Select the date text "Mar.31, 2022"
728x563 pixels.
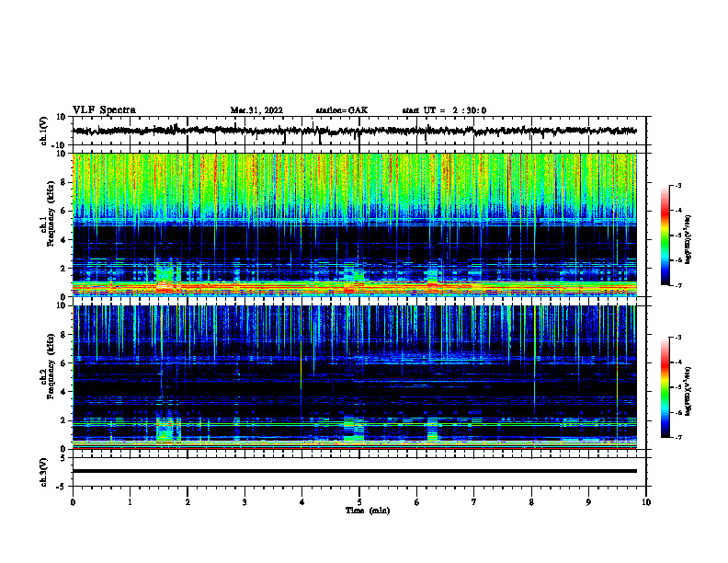click(x=256, y=110)
